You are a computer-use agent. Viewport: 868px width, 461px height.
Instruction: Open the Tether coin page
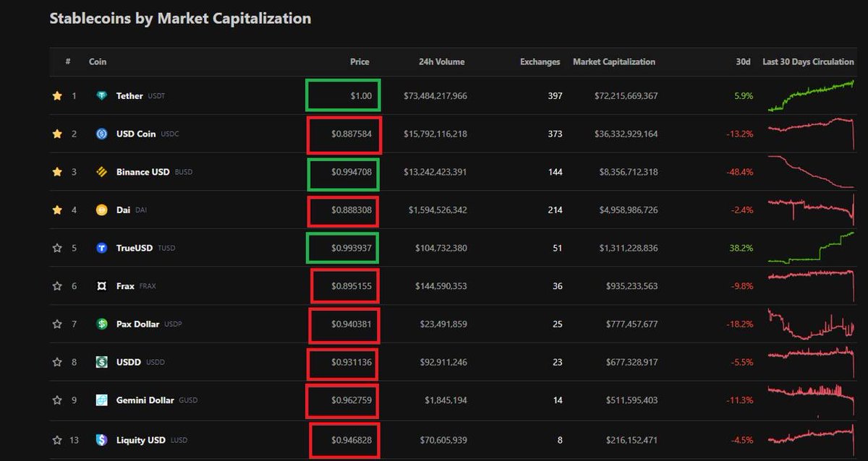129,95
